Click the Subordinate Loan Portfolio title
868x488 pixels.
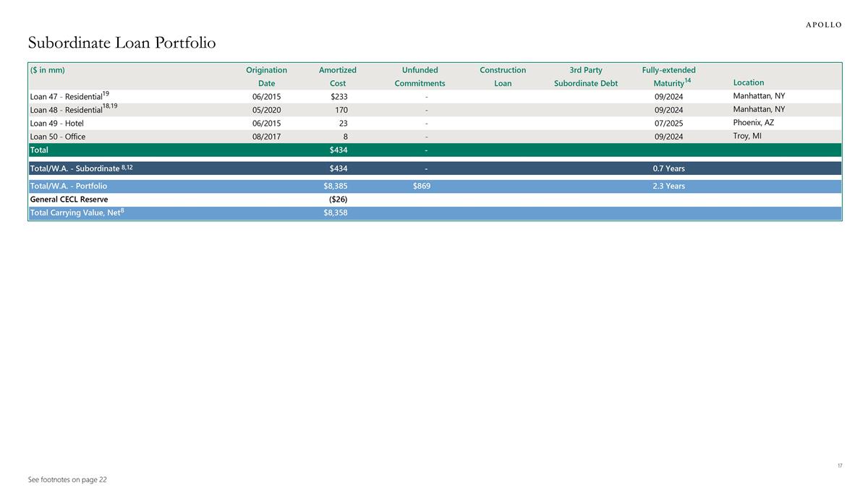click(x=122, y=43)
